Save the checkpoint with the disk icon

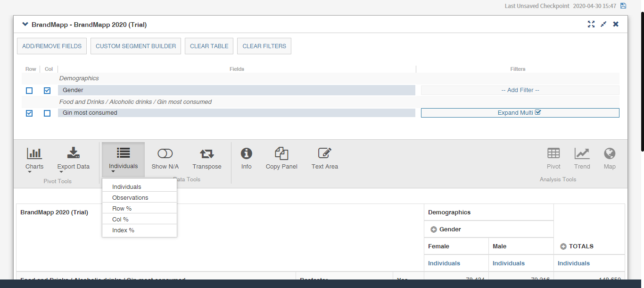tap(623, 6)
